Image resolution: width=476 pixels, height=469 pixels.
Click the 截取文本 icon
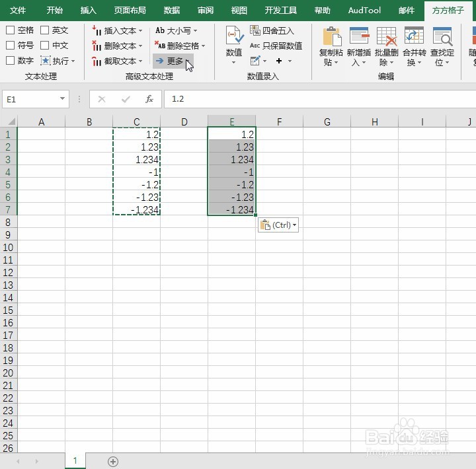pos(97,61)
